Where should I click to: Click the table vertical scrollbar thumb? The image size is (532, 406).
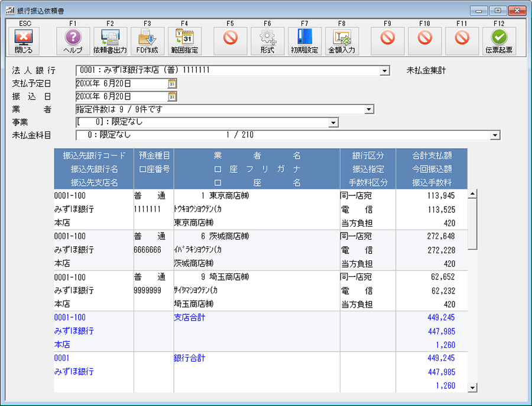(472, 224)
